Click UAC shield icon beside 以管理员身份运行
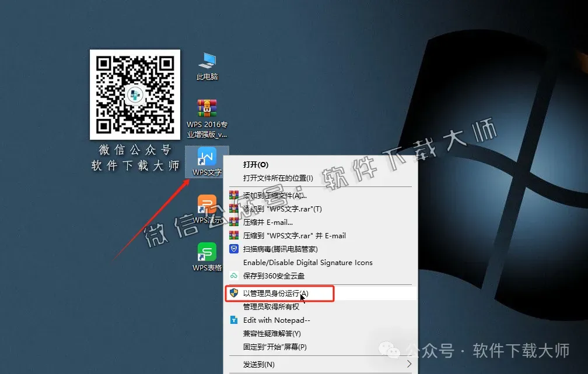This screenshot has width=588, height=374. click(234, 293)
